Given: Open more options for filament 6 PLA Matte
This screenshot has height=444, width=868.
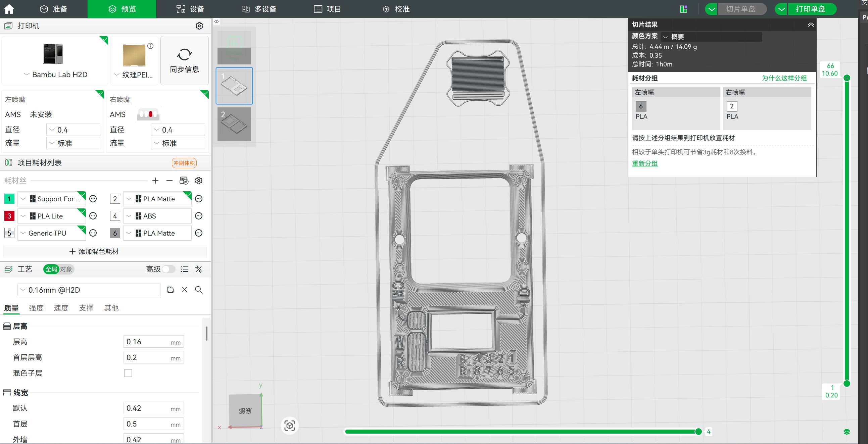Looking at the screenshot, I should tap(199, 234).
